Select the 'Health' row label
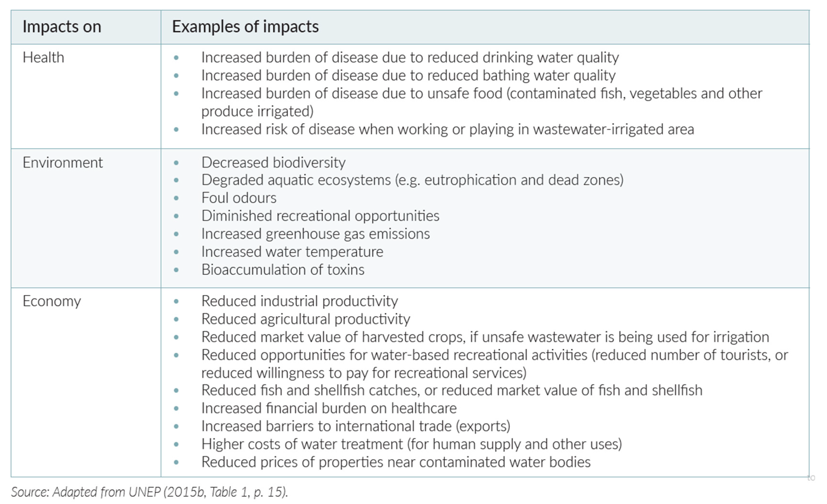Image resolution: width=827 pixels, height=504 pixels. [43, 58]
